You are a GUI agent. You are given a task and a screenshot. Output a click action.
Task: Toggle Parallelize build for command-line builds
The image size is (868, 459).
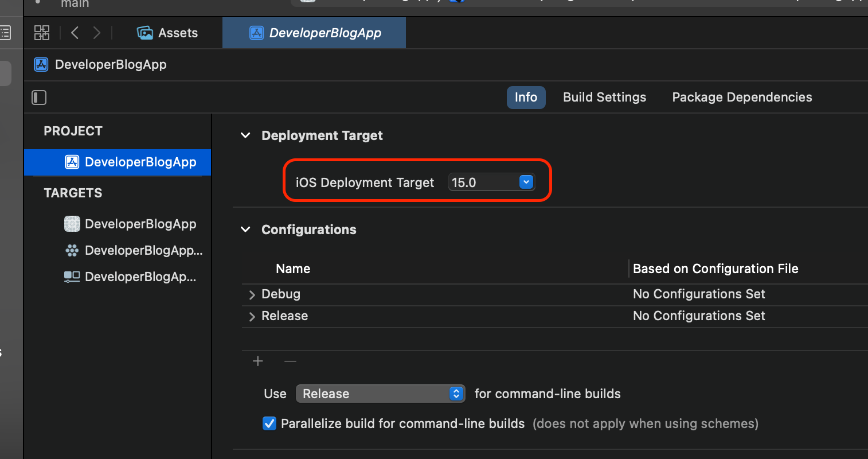(269, 423)
